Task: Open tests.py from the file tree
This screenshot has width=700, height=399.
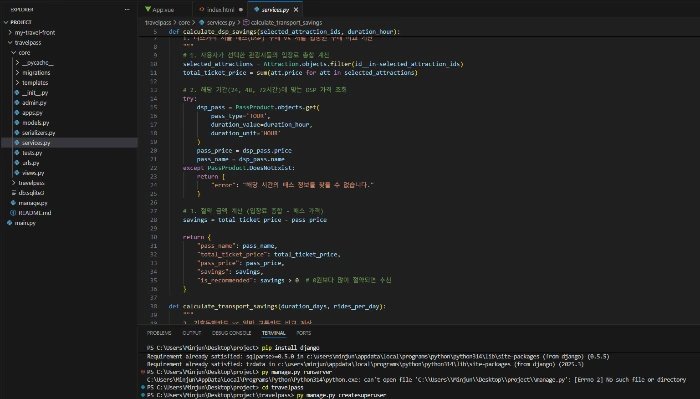Action: coord(32,153)
